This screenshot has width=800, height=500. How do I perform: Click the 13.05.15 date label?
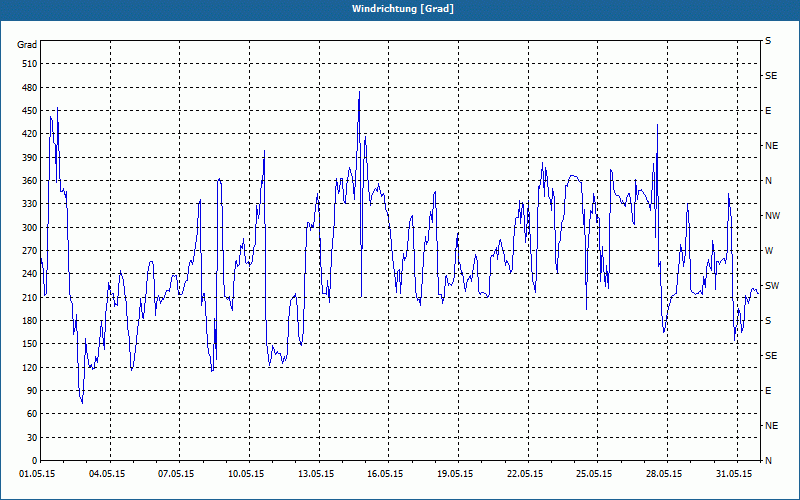[316, 474]
